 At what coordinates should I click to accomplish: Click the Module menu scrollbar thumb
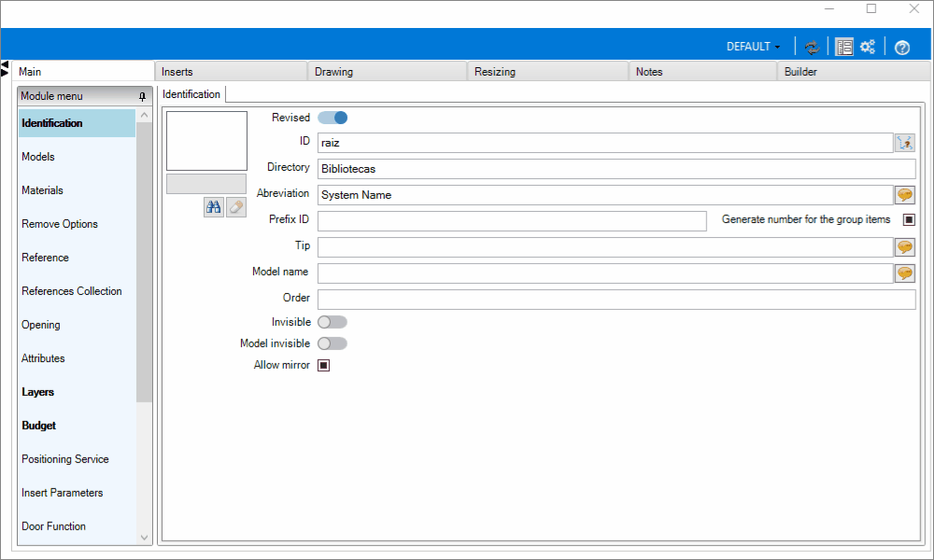coord(144,262)
